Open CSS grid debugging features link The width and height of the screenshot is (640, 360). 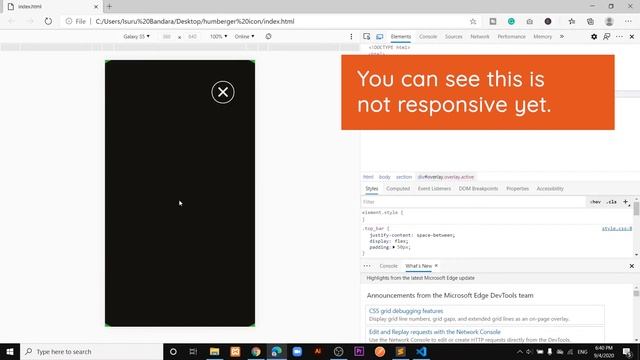pyautogui.click(x=406, y=311)
